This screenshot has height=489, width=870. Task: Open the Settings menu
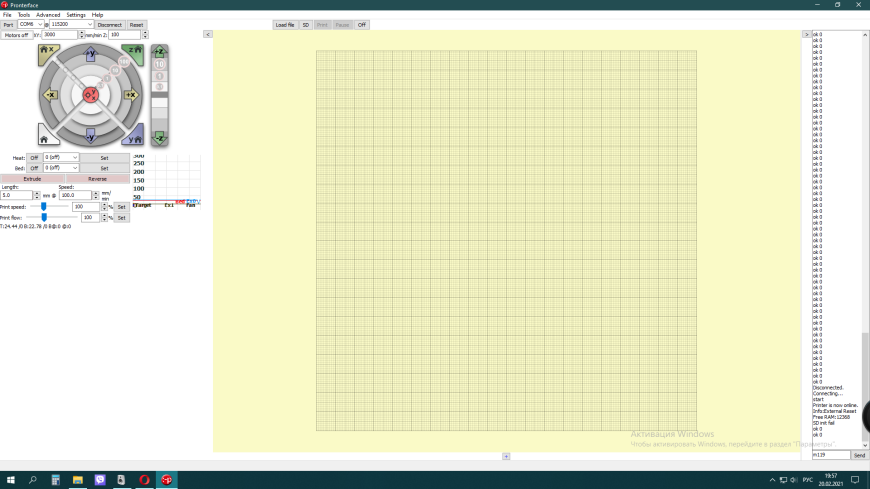tap(76, 15)
